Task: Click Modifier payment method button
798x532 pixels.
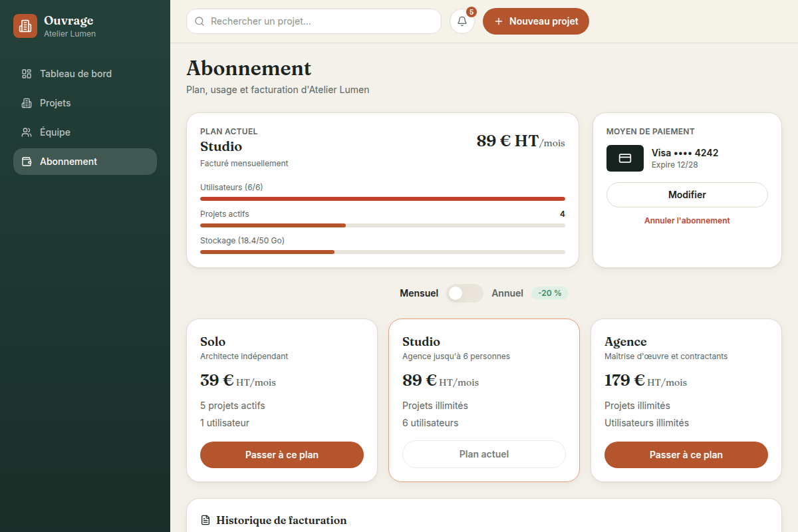Action: pos(687,195)
